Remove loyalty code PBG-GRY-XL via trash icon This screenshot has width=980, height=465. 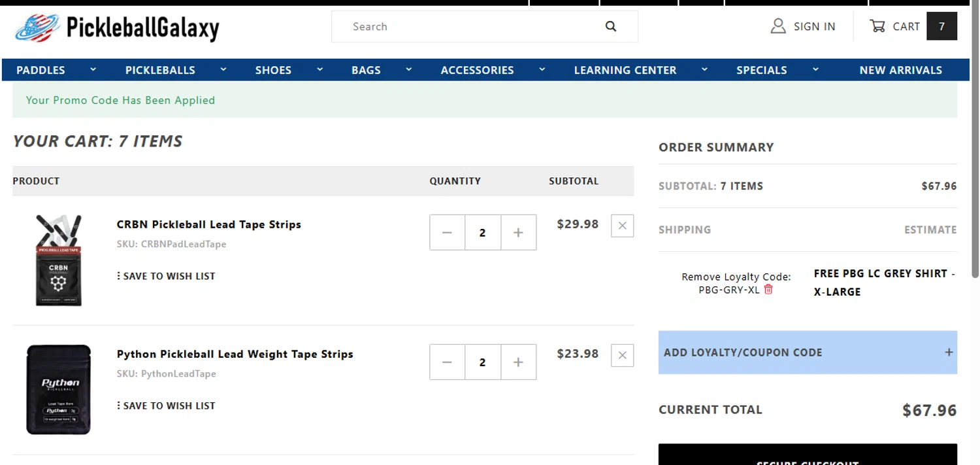(768, 289)
